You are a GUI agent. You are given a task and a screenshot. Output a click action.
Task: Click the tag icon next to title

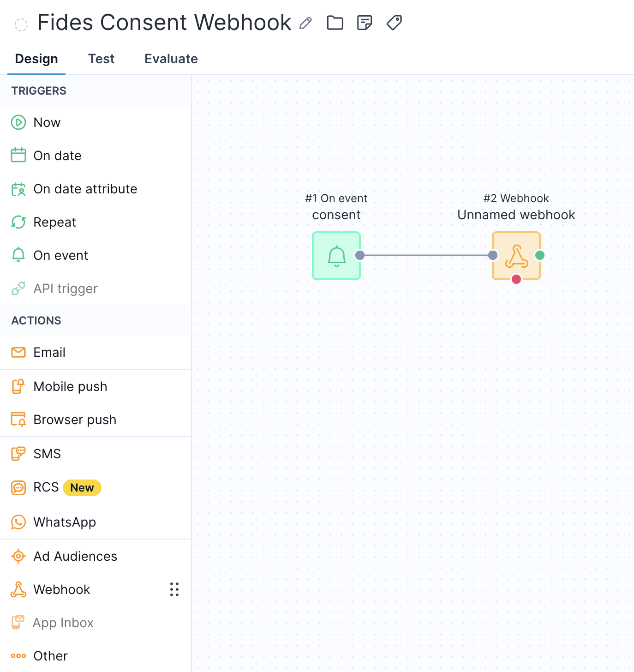[x=394, y=23]
